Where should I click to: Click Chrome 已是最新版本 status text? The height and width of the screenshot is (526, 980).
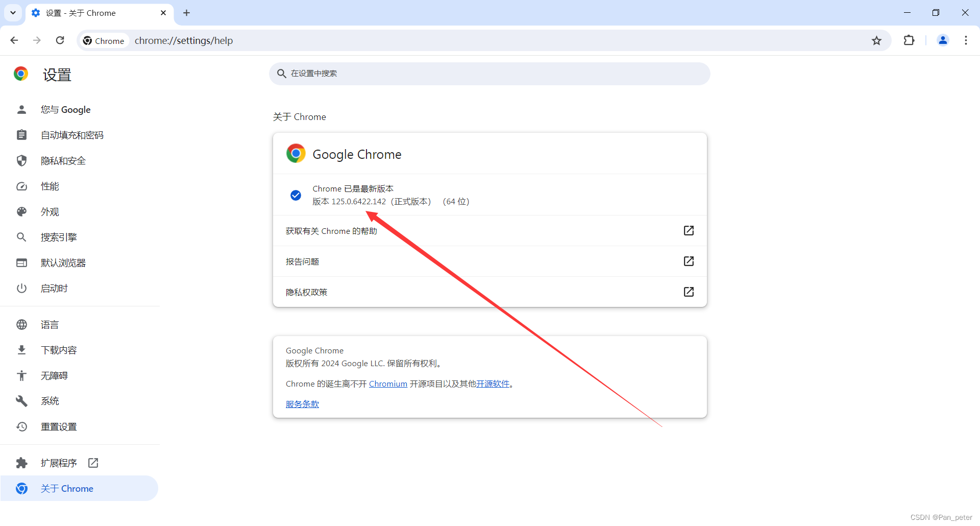353,189
